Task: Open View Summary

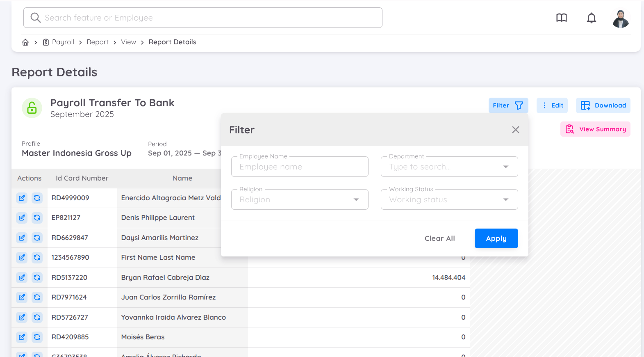Action: pos(595,129)
